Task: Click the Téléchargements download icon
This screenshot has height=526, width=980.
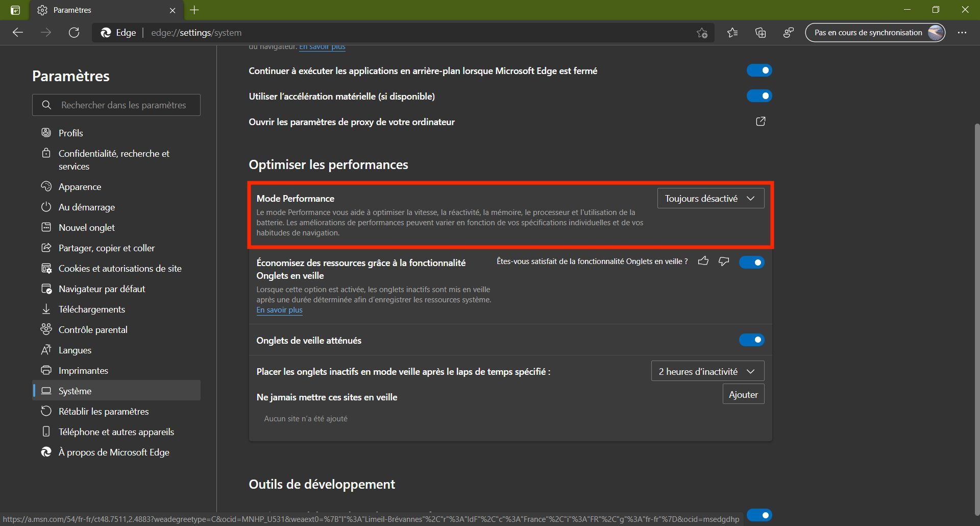Action: (46, 309)
